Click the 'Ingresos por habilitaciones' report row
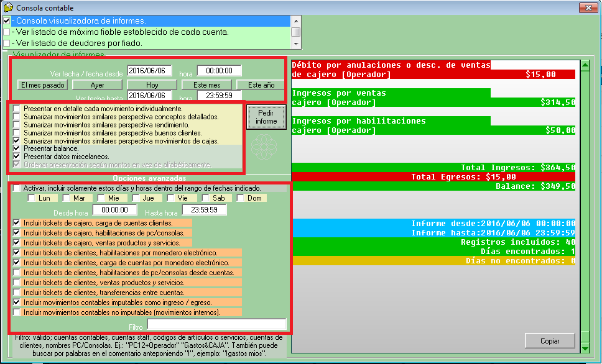This screenshot has height=364, width=602. pyautogui.click(x=433, y=126)
